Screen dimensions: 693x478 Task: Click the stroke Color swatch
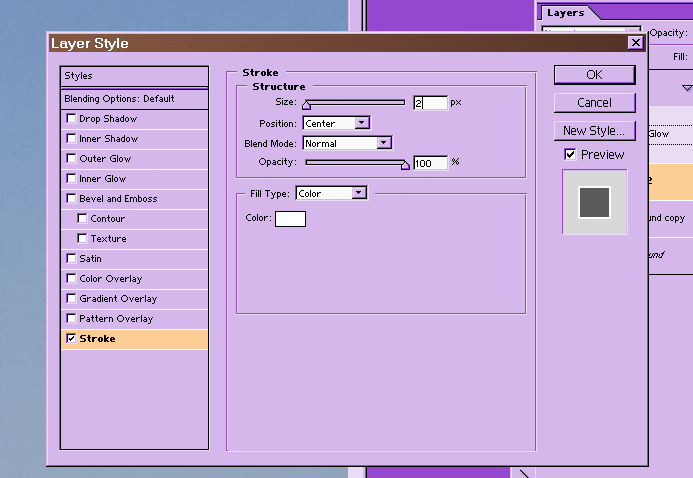pyautogui.click(x=290, y=218)
